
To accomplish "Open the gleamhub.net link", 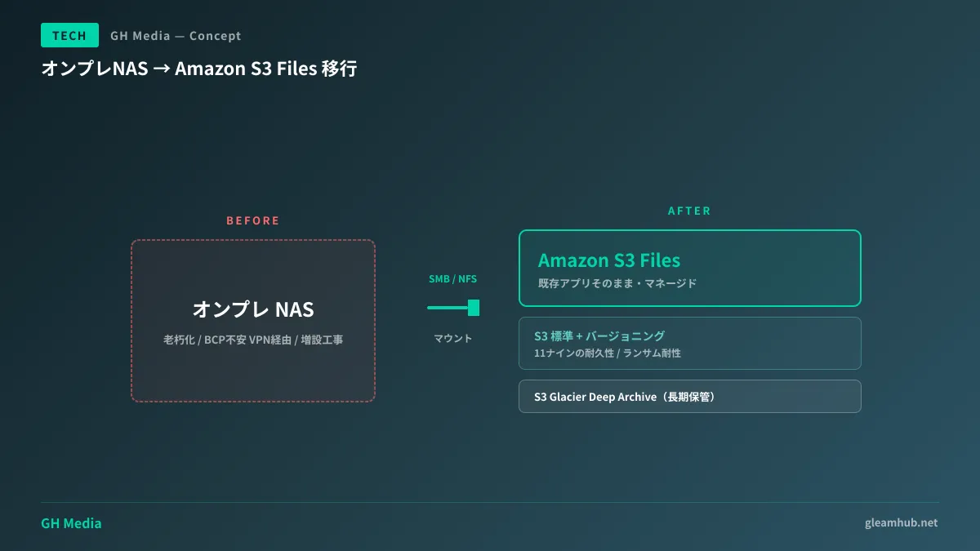I will click(901, 522).
